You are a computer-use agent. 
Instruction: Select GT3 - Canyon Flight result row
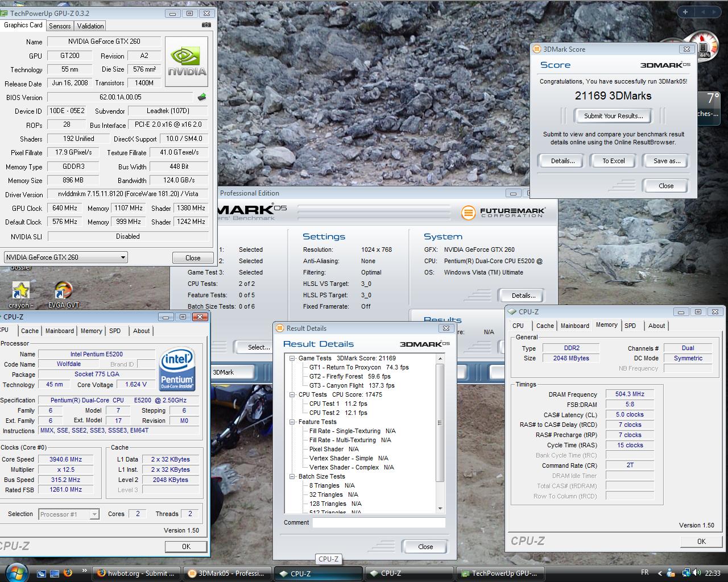coord(351,385)
